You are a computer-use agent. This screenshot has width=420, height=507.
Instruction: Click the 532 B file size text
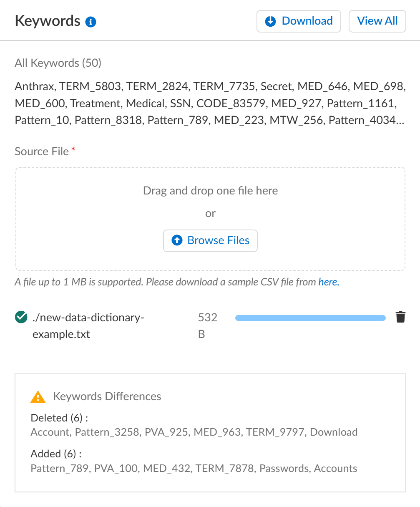click(207, 325)
